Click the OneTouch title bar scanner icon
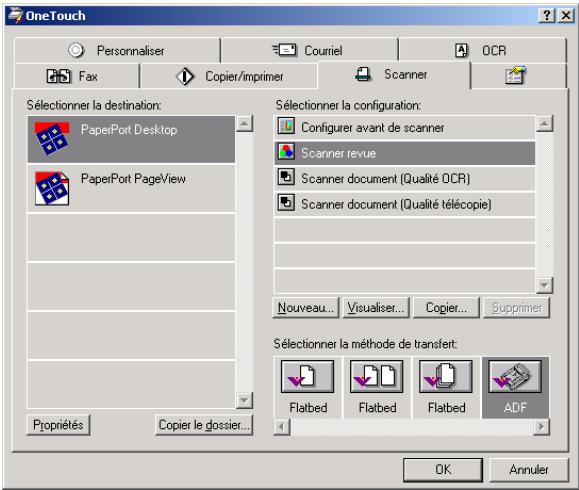This screenshot has height=490, width=579. tap(16, 15)
